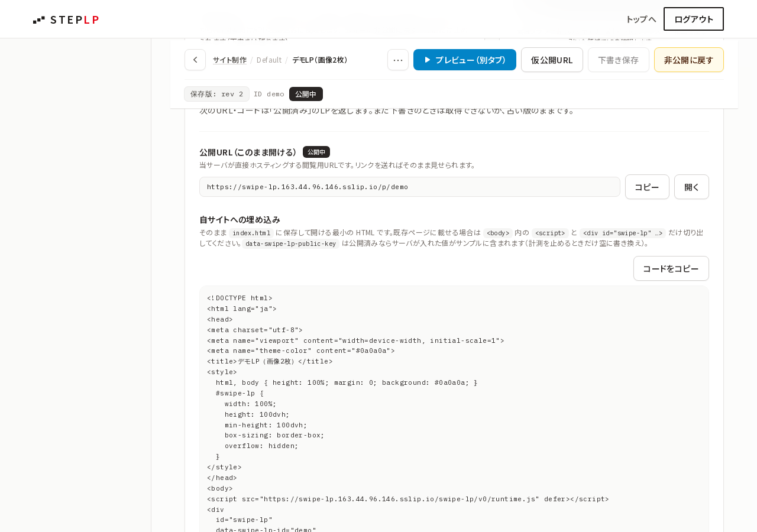Open the public URL with 開く

coord(691,187)
